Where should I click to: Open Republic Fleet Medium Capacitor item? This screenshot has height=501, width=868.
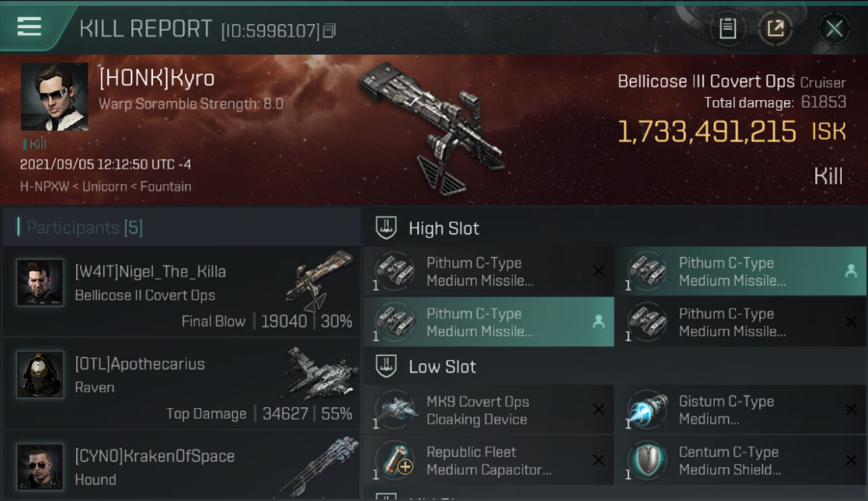[488, 460]
